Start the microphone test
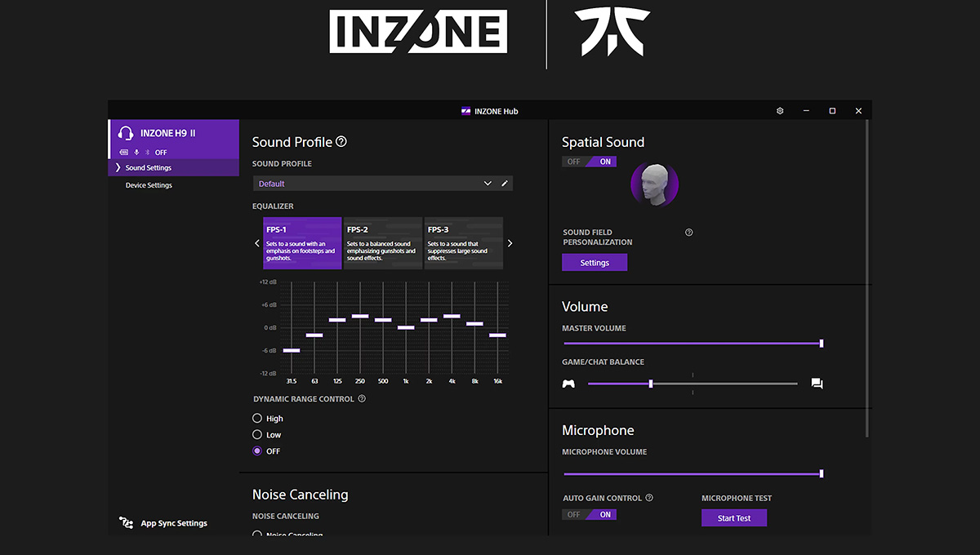This screenshot has width=980, height=555. pyautogui.click(x=734, y=517)
